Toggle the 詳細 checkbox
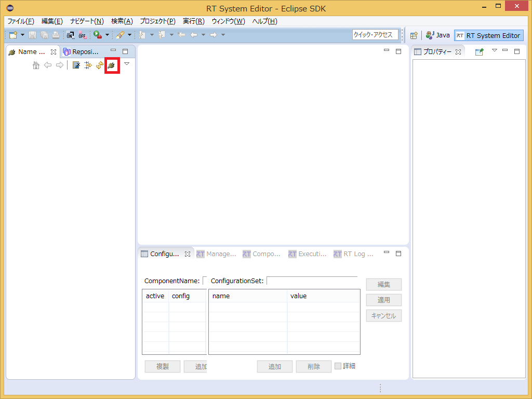 click(x=338, y=366)
